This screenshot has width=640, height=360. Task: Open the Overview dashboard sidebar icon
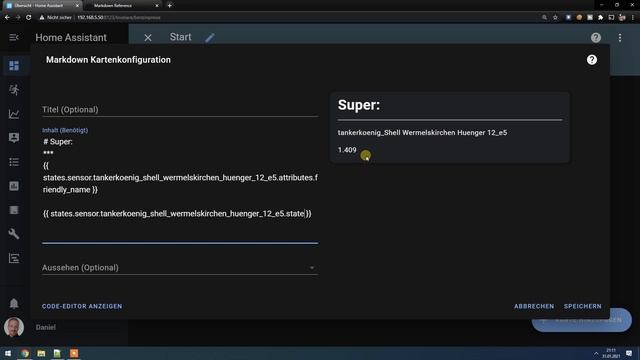click(x=14, y=66)
